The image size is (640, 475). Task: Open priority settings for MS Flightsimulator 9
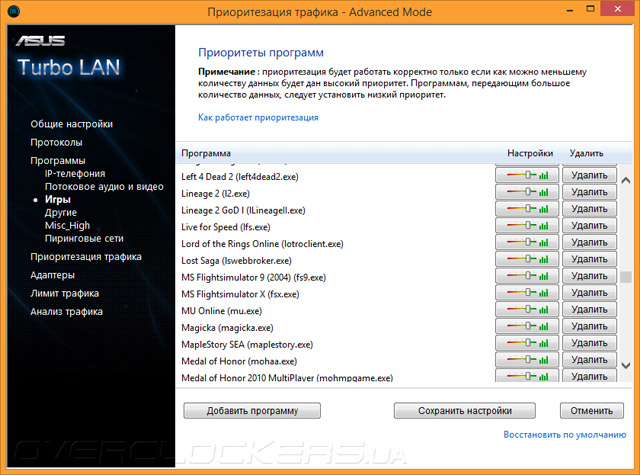pos(527,276)
